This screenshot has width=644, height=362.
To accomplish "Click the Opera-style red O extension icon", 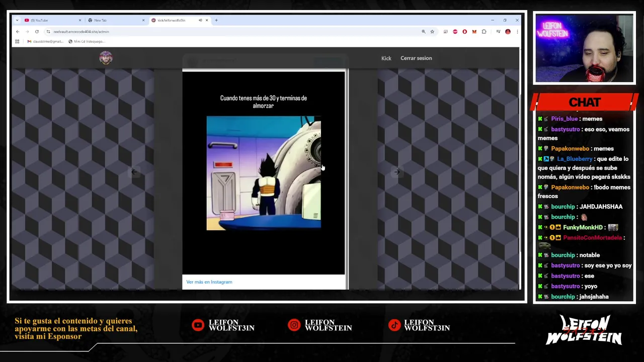I will click(x=464, y=32).
